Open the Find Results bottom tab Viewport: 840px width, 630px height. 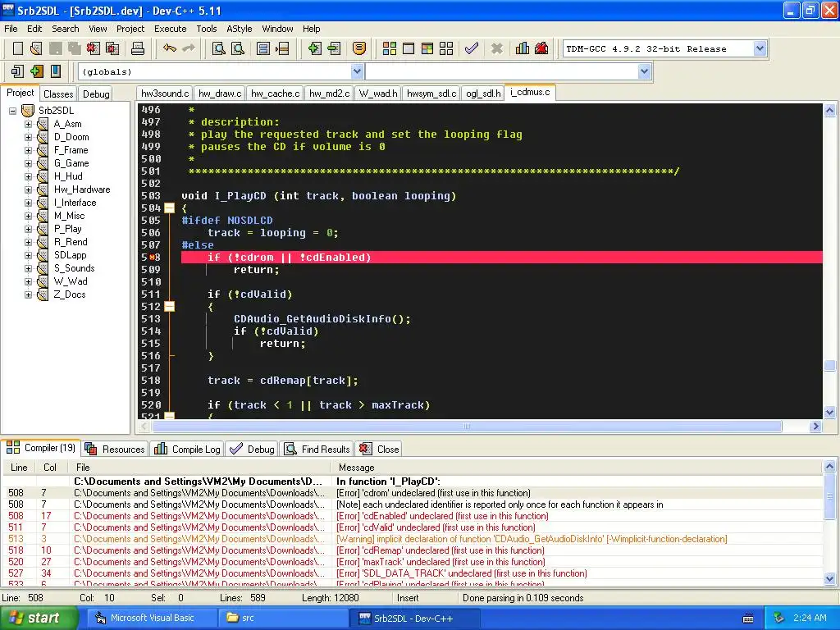point(317,449)
